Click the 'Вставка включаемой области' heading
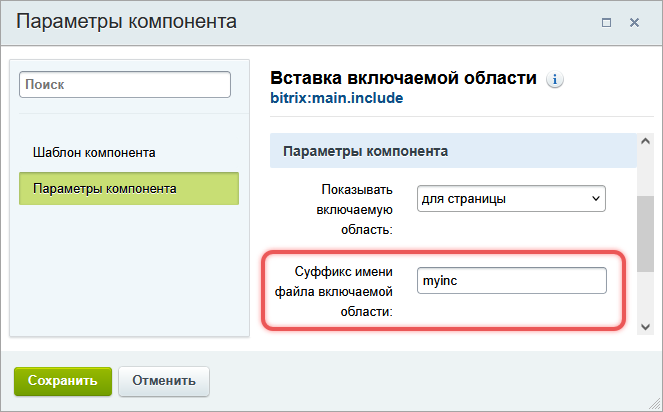 click(404, 78)
